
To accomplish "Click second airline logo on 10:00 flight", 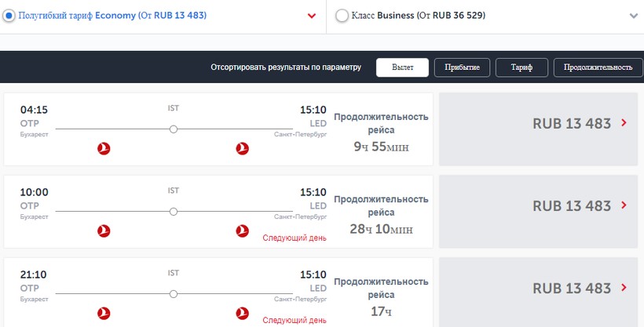I will pyautogui.click(x=242, y=231).
